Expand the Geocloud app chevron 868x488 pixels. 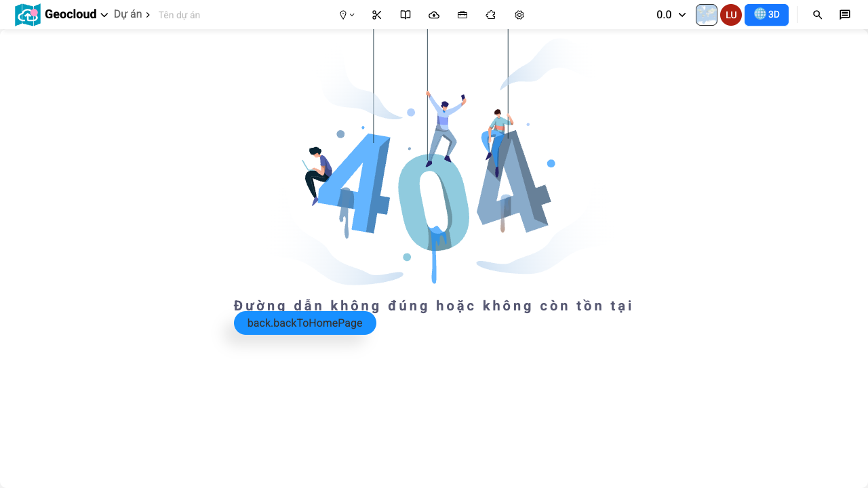(x=104, y=14)
